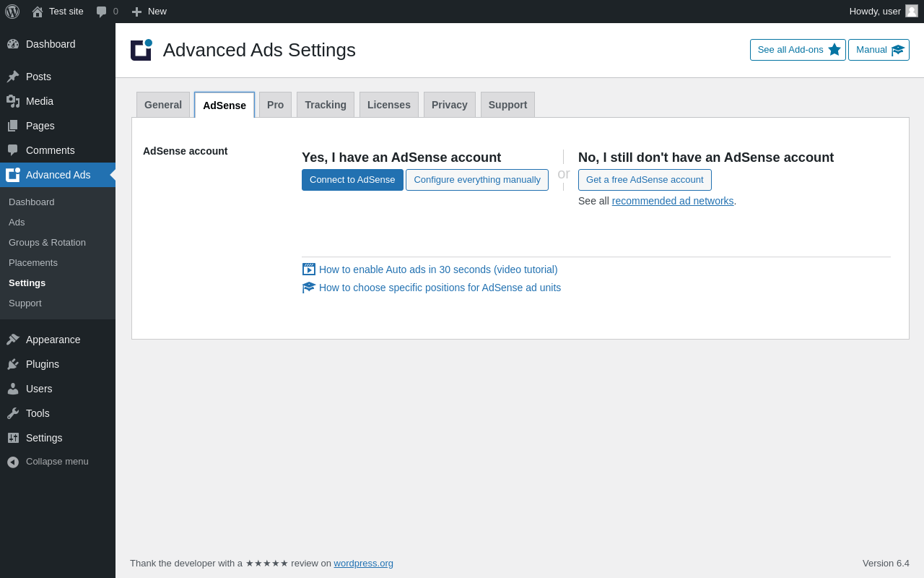Click the Settings sliders icon in sidebar
Viewport: 924px width, 578px height.
pos(13,438)
